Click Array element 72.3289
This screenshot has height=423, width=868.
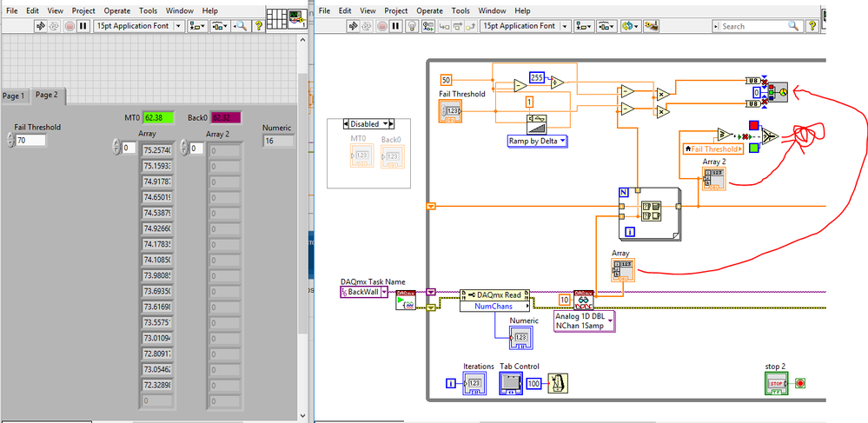tap(156, 385)
